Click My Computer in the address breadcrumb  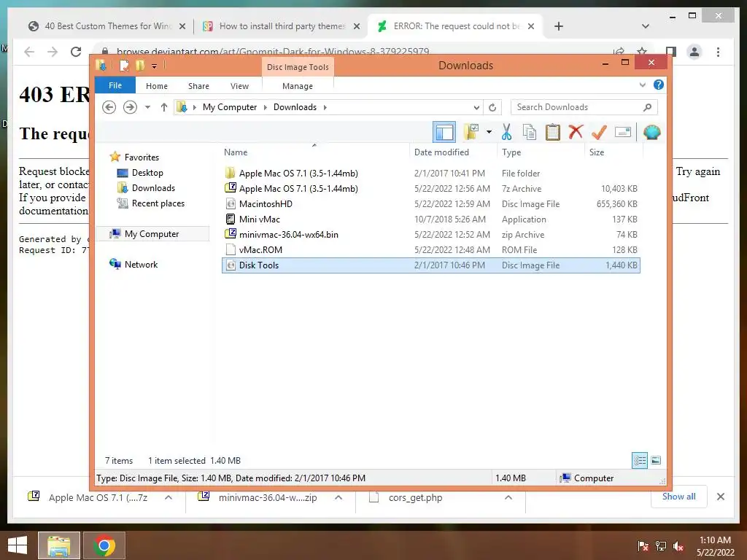[230, 107]
